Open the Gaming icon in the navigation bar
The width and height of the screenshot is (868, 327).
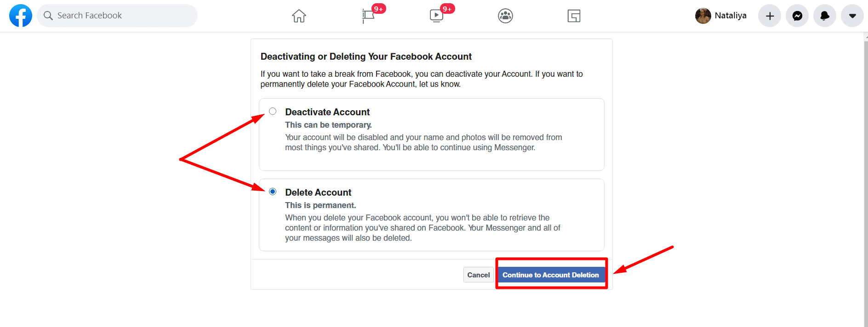pyautogui.click(x=574, y=16)
